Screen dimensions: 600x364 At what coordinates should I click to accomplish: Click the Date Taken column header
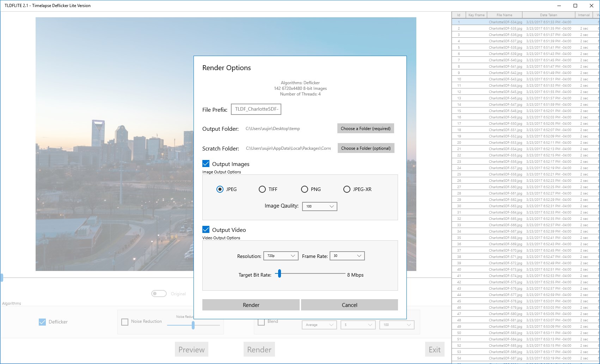[x=549, y=15]
